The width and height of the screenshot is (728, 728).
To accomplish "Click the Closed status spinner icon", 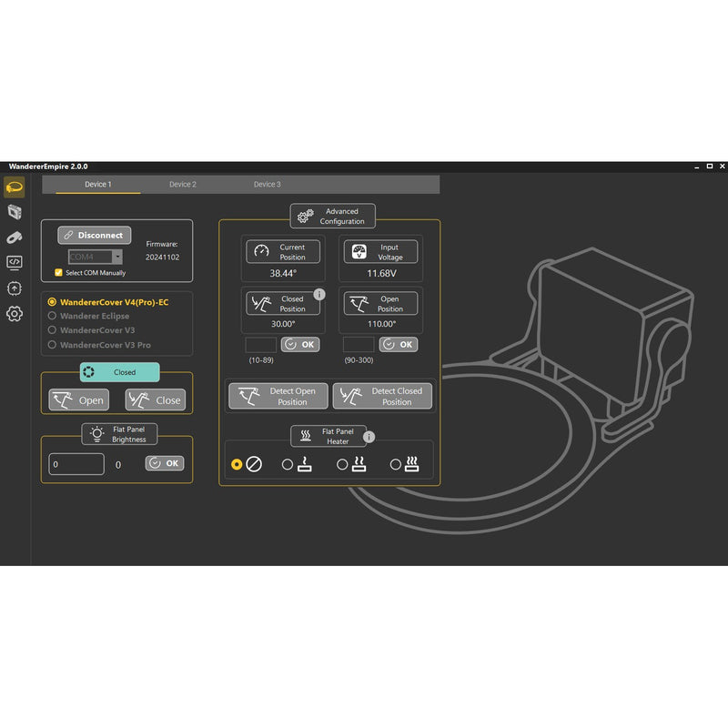I will click(88, 372).
